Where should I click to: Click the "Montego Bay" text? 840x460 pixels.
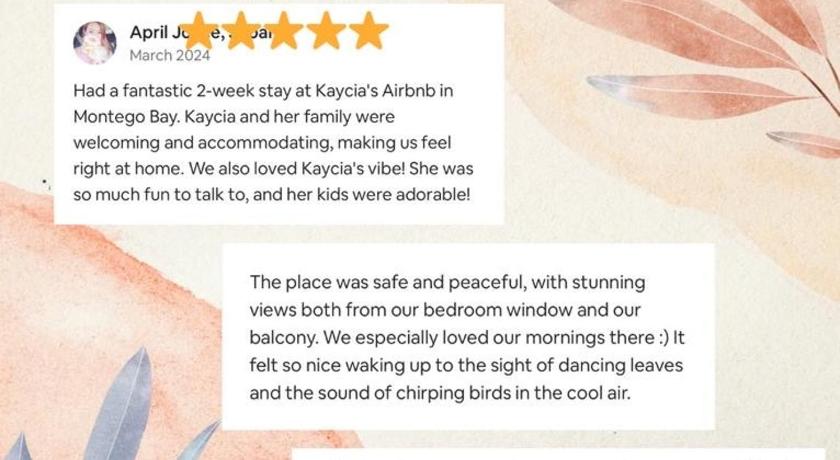pos(125,117)
